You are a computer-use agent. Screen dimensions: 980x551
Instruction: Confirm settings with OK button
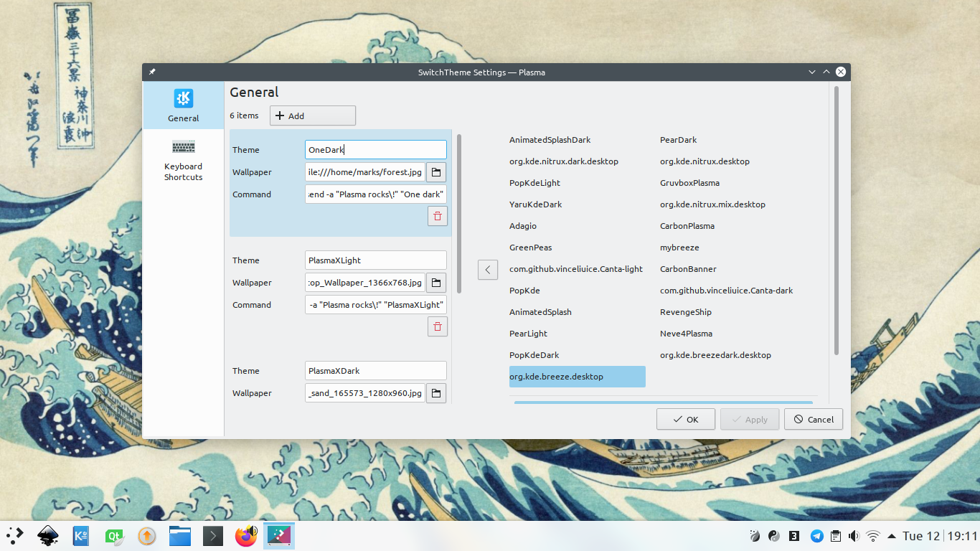[x=686, y=420]
